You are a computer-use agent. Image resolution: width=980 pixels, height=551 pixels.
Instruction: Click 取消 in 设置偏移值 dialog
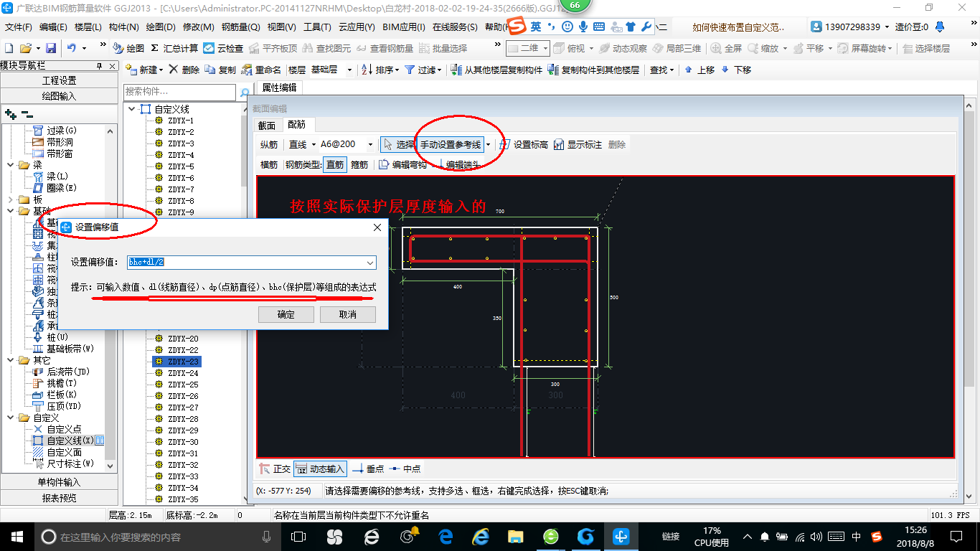coord(348,314)
